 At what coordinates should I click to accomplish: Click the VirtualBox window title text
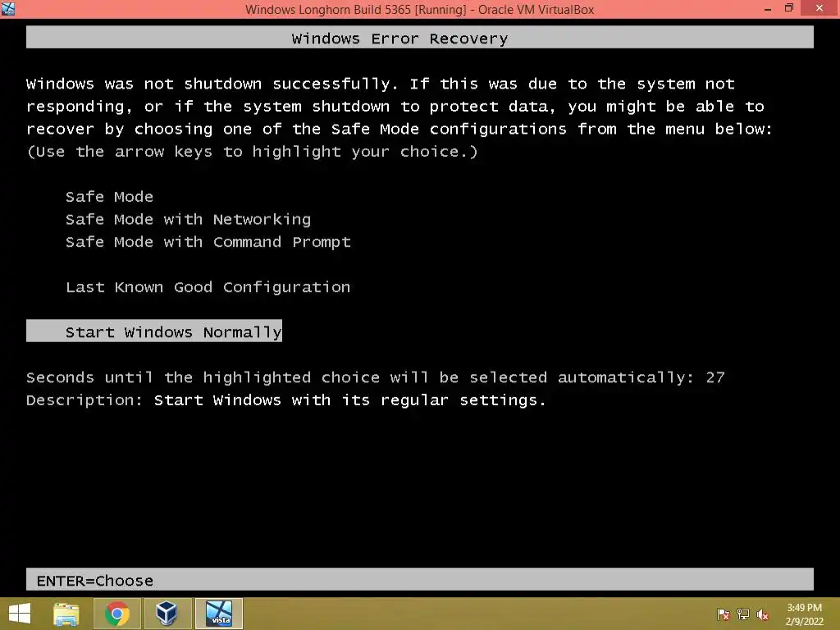pyautogui.click(x=419, y=9)
